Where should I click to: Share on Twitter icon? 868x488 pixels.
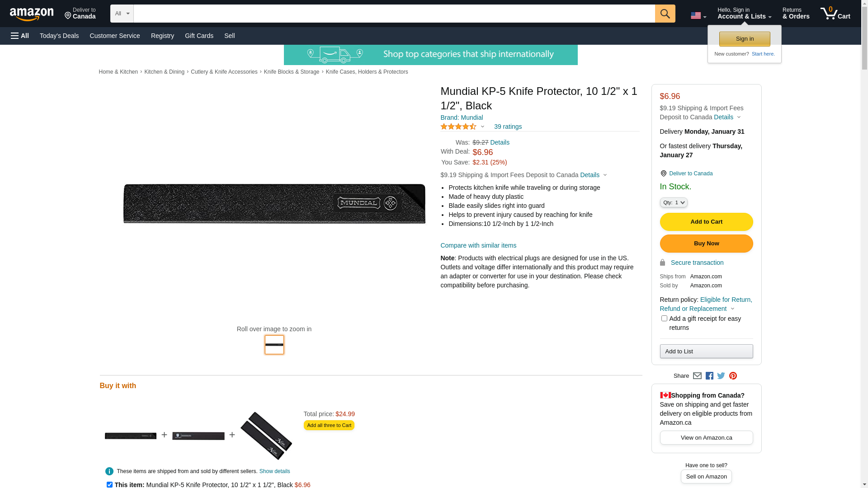pos(721,376)
